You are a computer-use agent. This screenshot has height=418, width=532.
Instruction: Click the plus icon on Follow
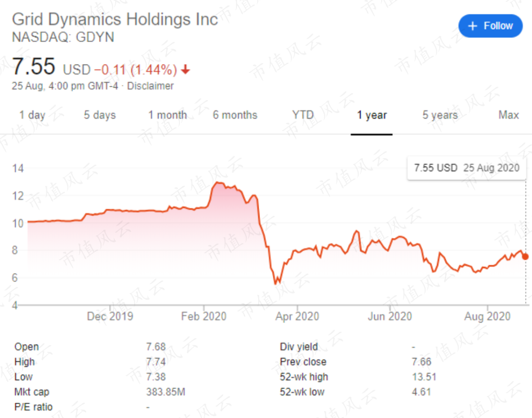472,26
